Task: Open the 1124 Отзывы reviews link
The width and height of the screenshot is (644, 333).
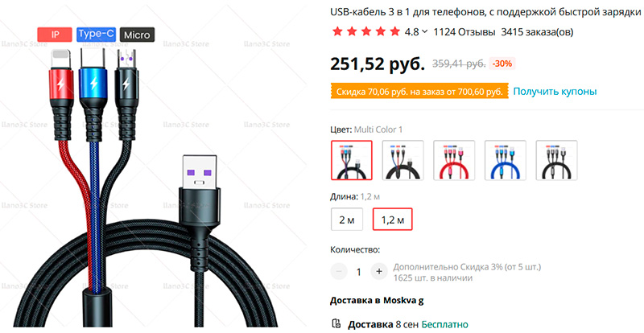Action: pyautogui.click(x=464, y=32)
